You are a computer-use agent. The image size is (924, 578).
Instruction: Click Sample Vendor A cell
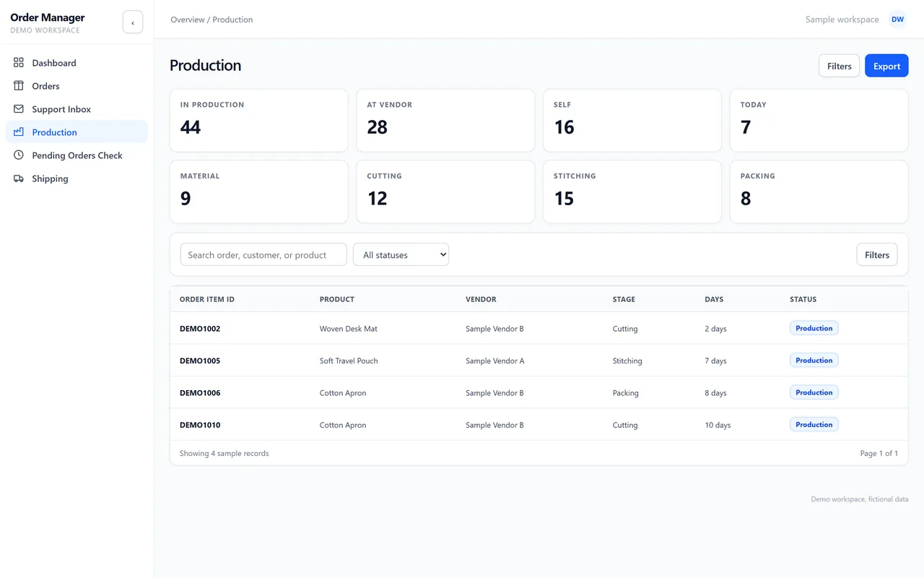pos(495,361)
